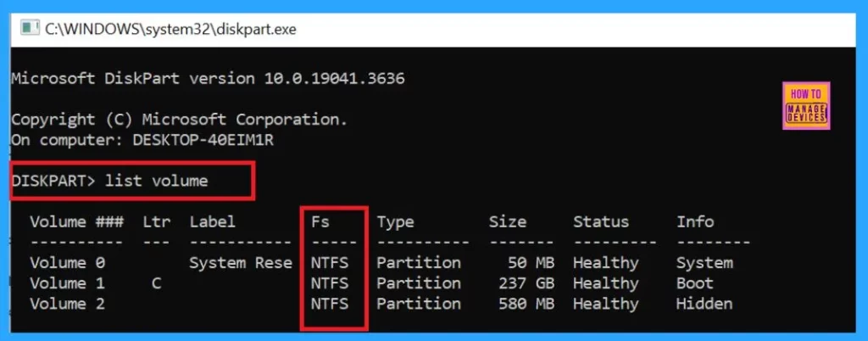
Task: Click Partition type in Volume 1 row
Action: pos(419,283)
